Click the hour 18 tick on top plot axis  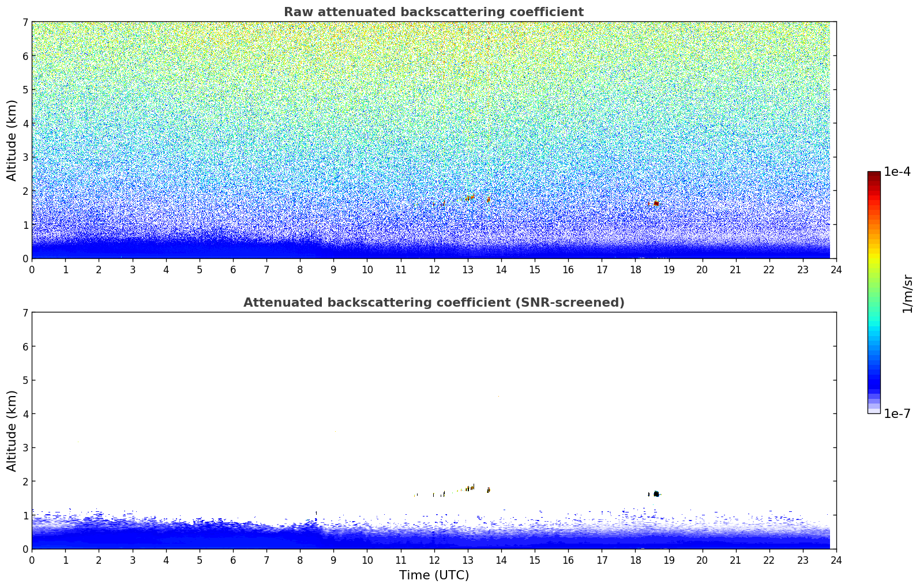635,269
